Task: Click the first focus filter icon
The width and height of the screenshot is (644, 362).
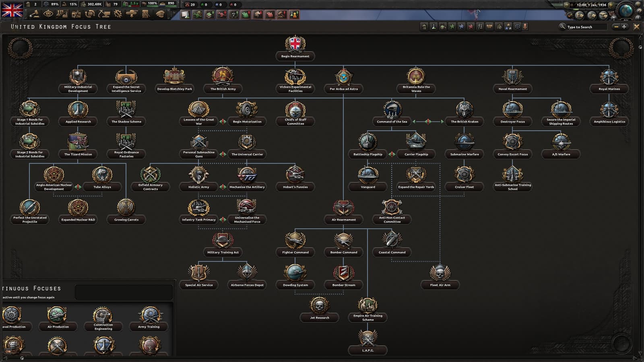Action: tap(424, 27)
